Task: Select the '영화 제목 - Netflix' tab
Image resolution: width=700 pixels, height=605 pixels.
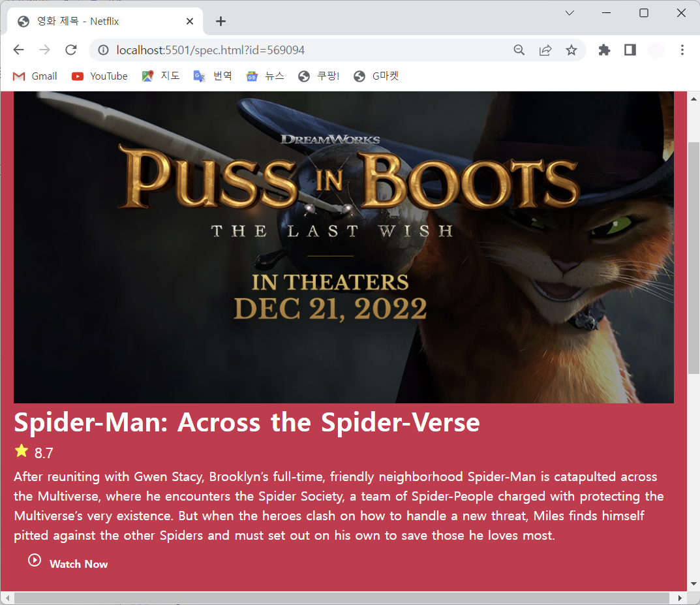Action: tap(105, 21)
